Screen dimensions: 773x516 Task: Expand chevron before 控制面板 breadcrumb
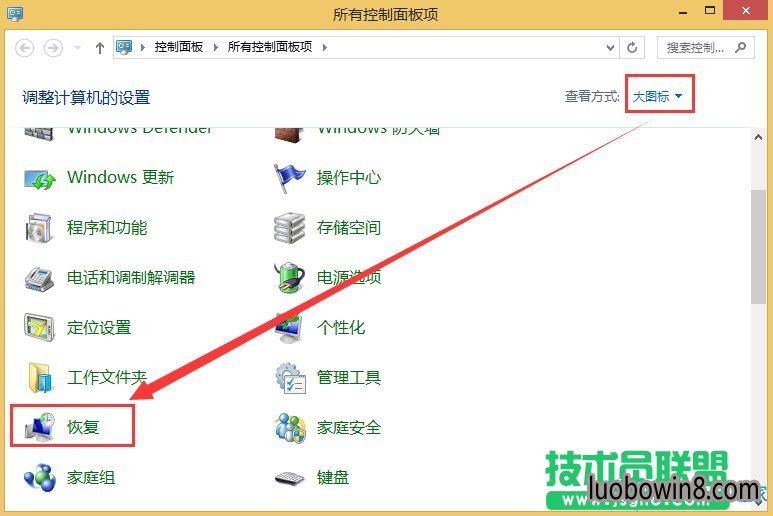pos(143,47)
